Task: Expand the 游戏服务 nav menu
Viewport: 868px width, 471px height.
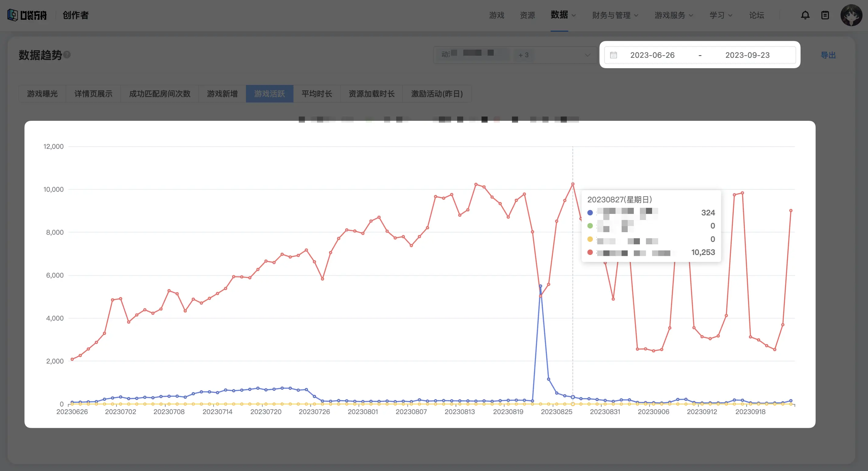Action: point(674,15)
